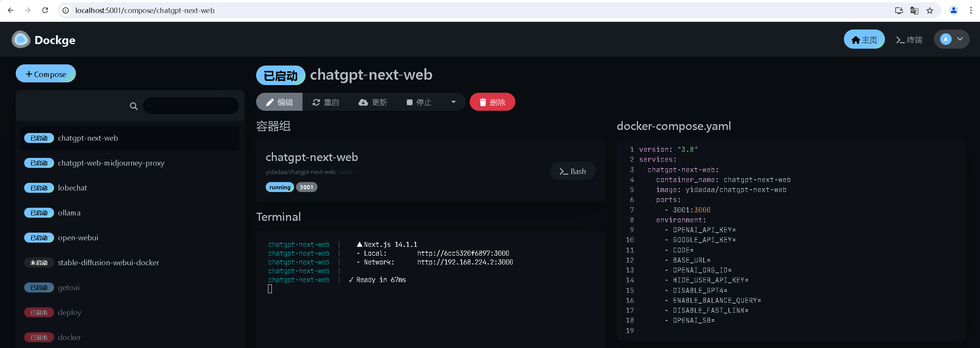This screenshot has width=980, height=348.
Task: Click the 'DISABLE_FAST_LINK=' yaml line
Action: coord(707,310)
